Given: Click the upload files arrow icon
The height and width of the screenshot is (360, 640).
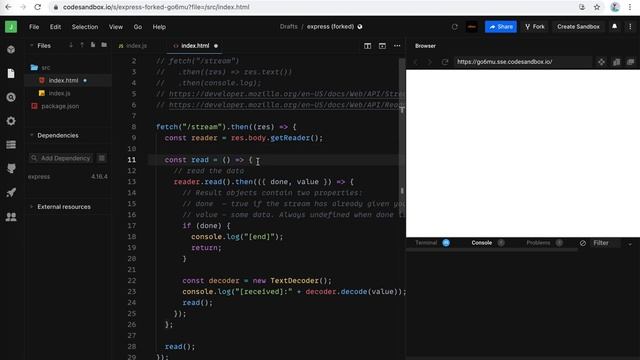Looking at the screenshot, I should point(82,45).
